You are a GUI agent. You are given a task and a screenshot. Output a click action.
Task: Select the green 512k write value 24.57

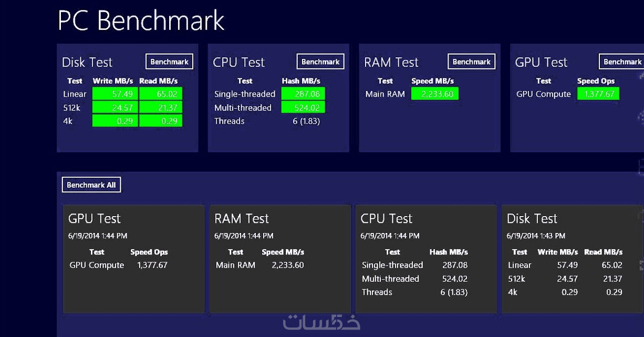coord(115,108)
